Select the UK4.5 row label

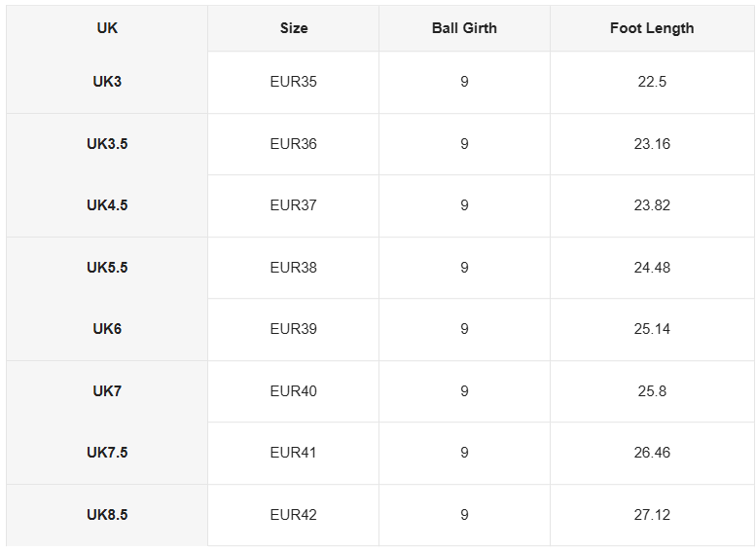click(107, 205)
